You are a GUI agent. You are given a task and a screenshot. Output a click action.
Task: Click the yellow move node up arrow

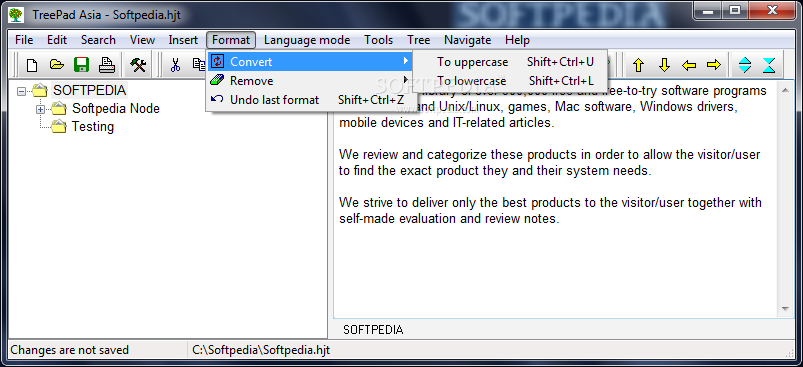tap(638, 65)
